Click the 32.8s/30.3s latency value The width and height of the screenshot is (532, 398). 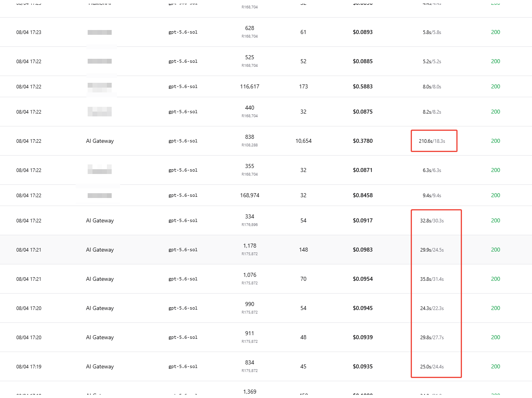tap(432, 221)
